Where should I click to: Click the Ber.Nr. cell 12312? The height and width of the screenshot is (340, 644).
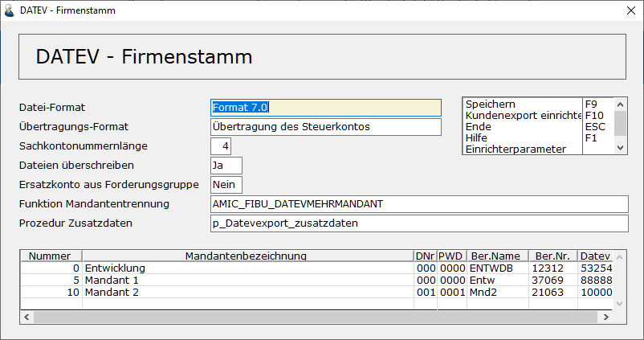pos(552,268)
